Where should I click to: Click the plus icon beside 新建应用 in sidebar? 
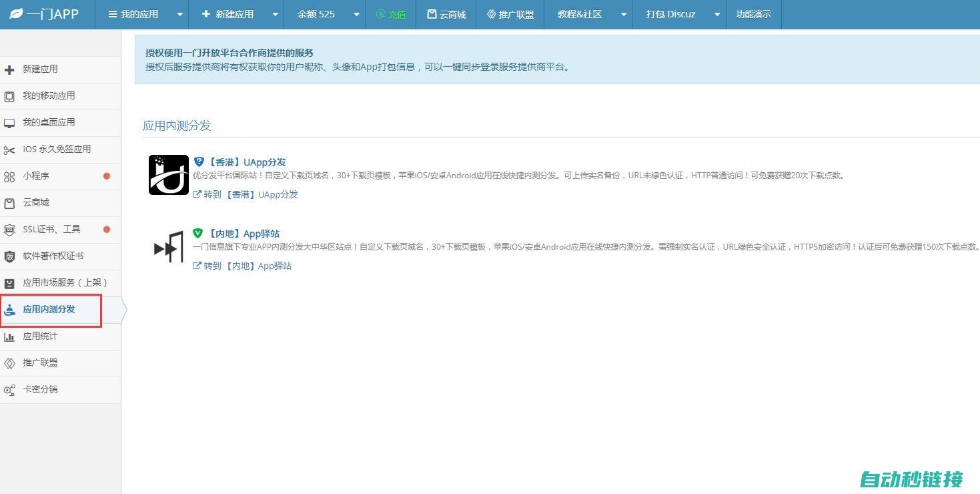[x=9, y=69]
